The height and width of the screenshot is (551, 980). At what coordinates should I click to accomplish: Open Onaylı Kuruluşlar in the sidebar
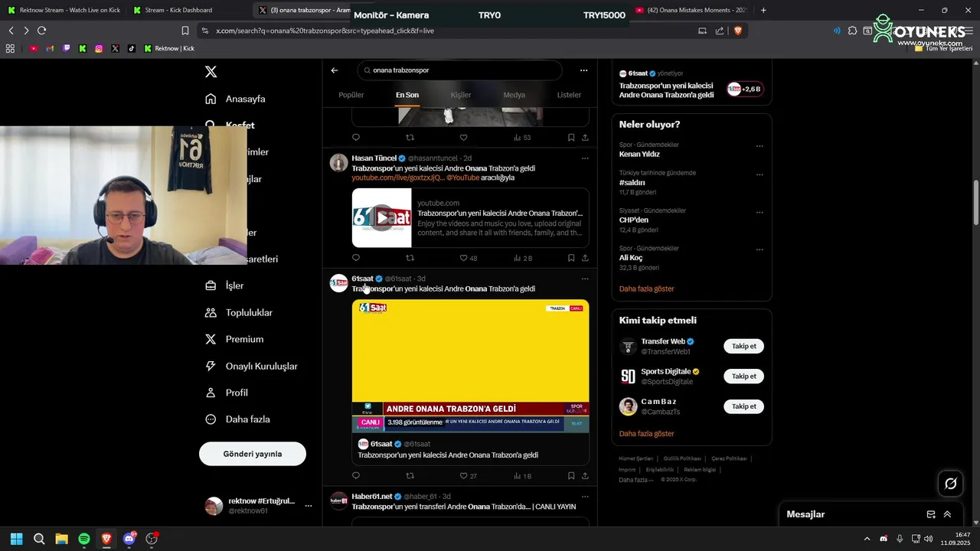(x=251, y=366)
